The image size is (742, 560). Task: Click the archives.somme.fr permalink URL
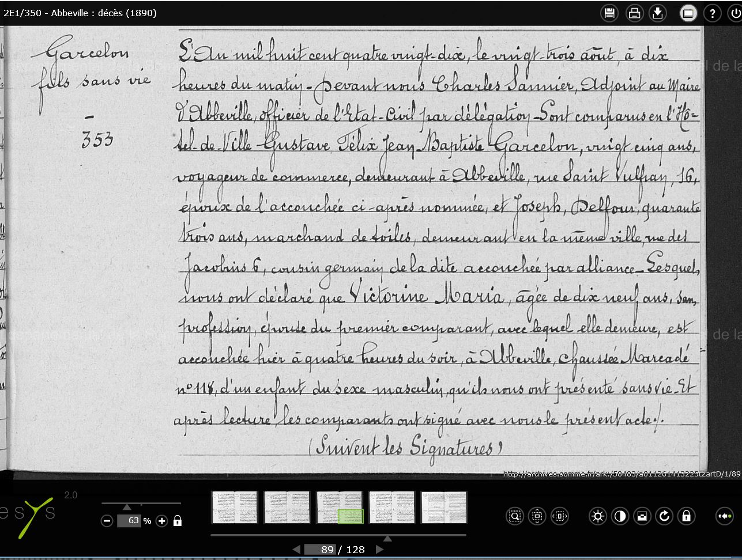(x=622, y=474)
